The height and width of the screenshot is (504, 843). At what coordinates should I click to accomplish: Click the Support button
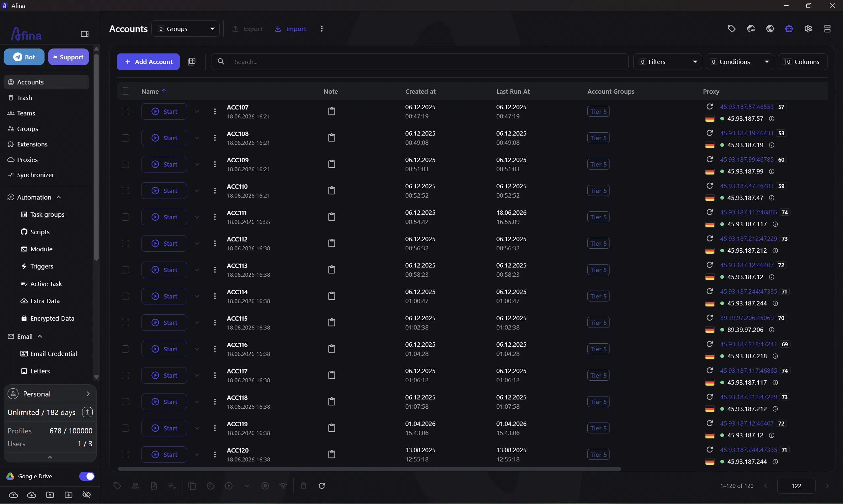[x=69, y=57]
